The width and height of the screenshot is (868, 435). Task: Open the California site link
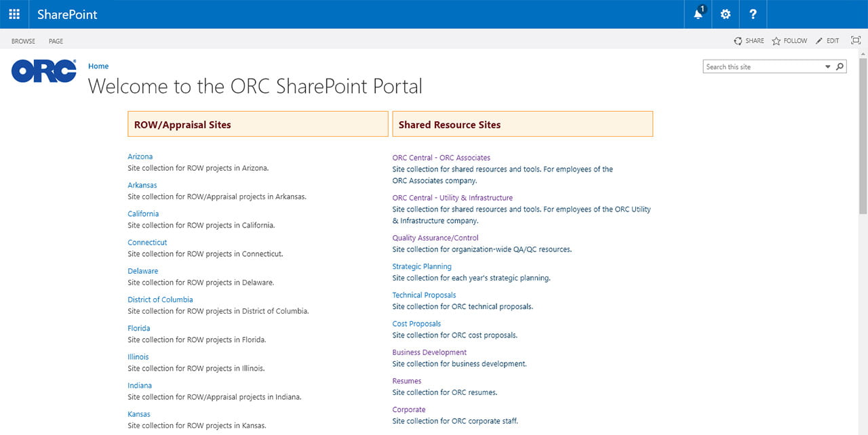(x=143, y=213)
